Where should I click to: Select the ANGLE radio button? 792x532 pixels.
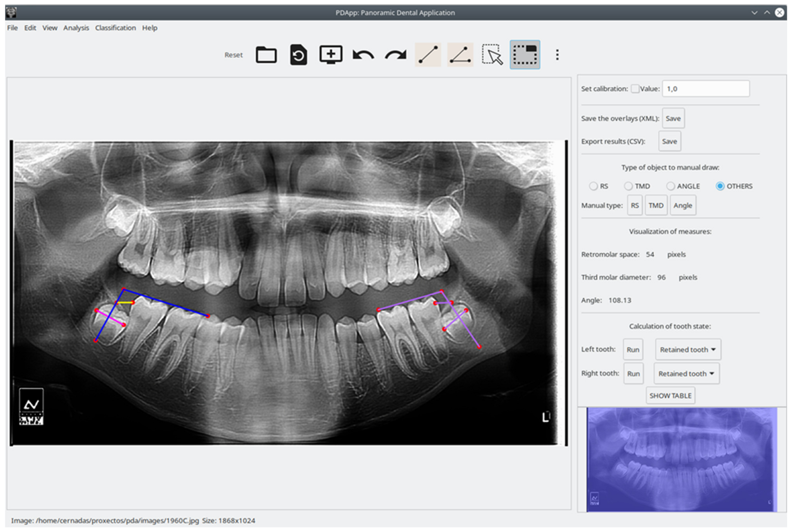click(x=670, y=186)
